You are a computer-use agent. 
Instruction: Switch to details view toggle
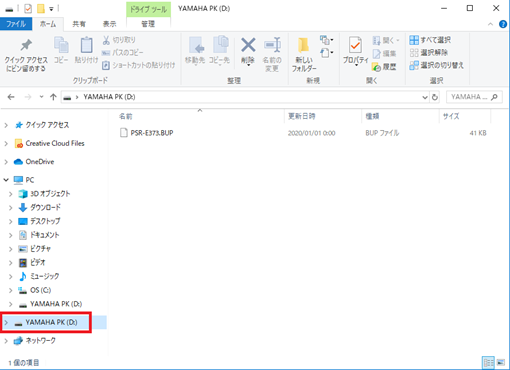click(488, 362)
